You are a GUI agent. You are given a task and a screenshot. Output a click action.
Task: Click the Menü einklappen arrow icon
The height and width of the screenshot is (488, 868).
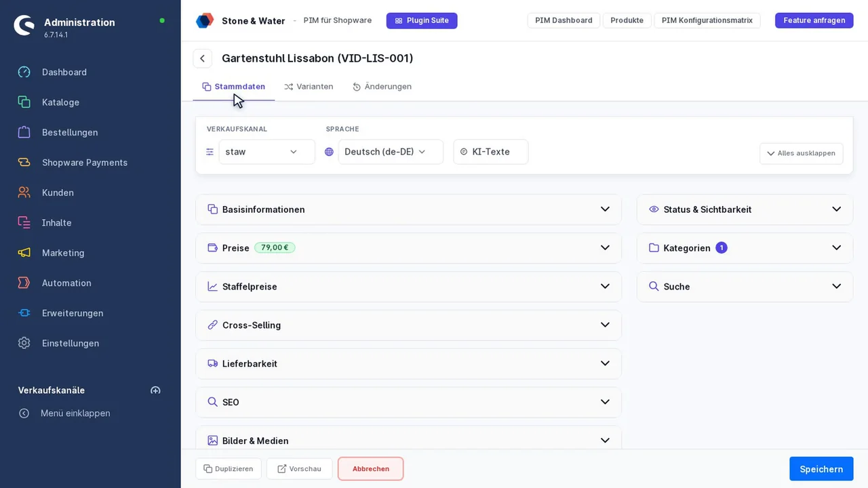[x=24, y=413]
